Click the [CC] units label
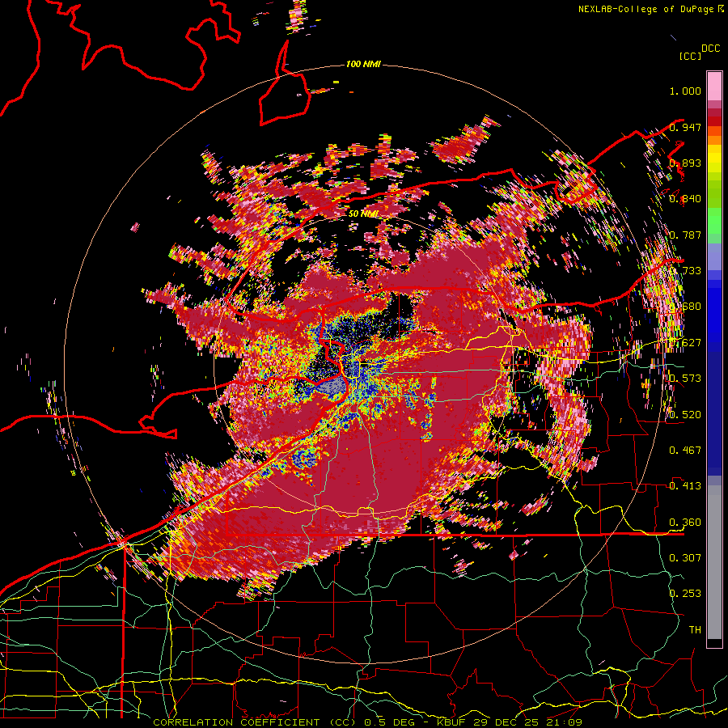The image size is (728, 728). coord(691,56)
